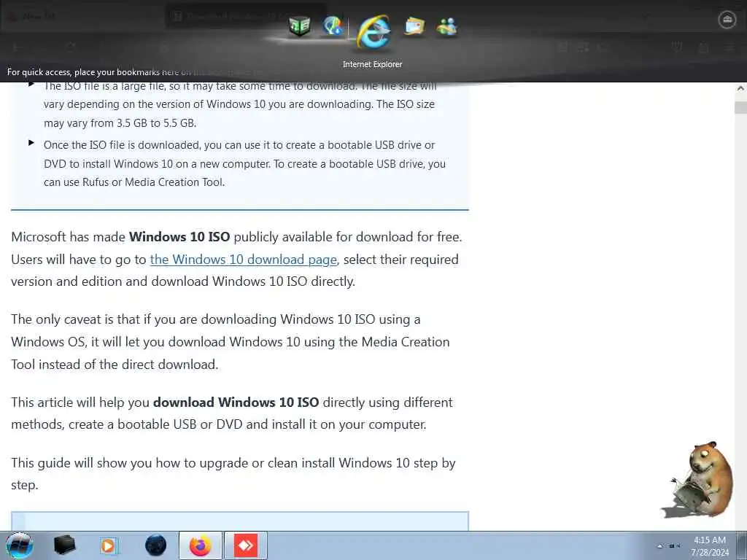
Task: Click 'This guide will show you' sentence
Action: pos(233,474)
